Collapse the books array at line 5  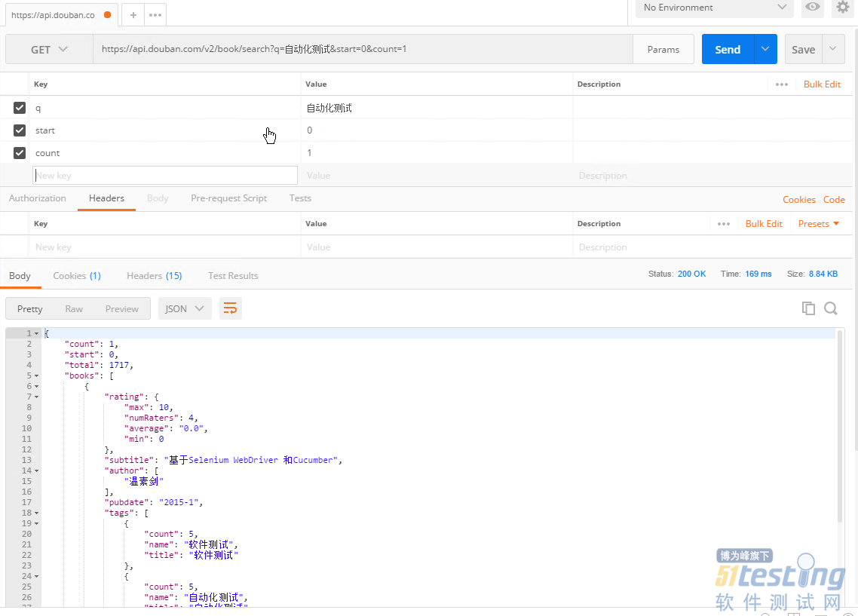tap(37, 375)
